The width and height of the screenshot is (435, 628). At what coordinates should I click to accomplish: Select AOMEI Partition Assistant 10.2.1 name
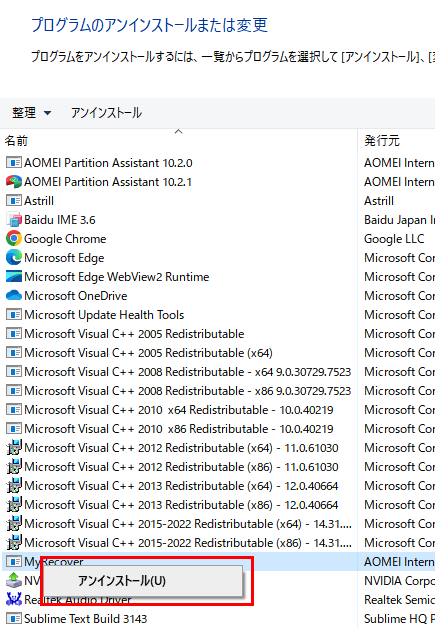[108, 182]
